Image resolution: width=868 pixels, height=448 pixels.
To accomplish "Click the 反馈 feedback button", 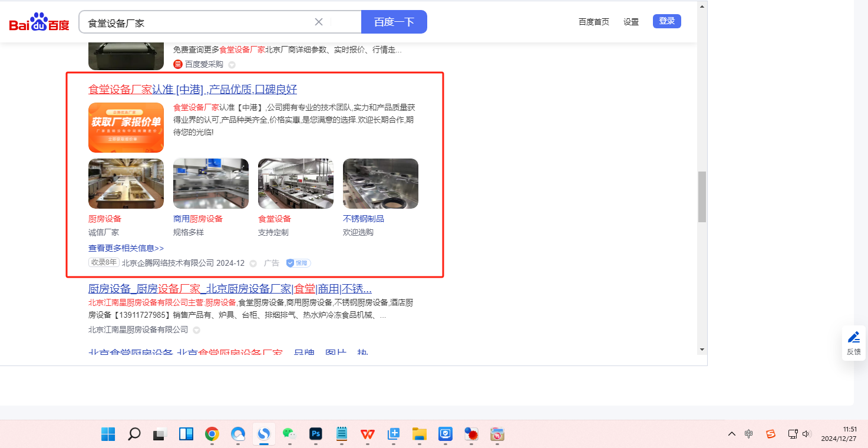I will 854,343.
